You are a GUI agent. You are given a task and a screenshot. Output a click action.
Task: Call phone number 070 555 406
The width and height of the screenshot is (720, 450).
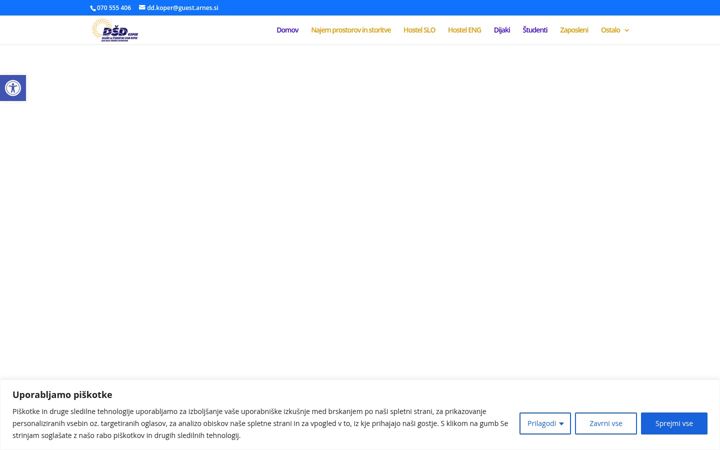tap(114, 8)
